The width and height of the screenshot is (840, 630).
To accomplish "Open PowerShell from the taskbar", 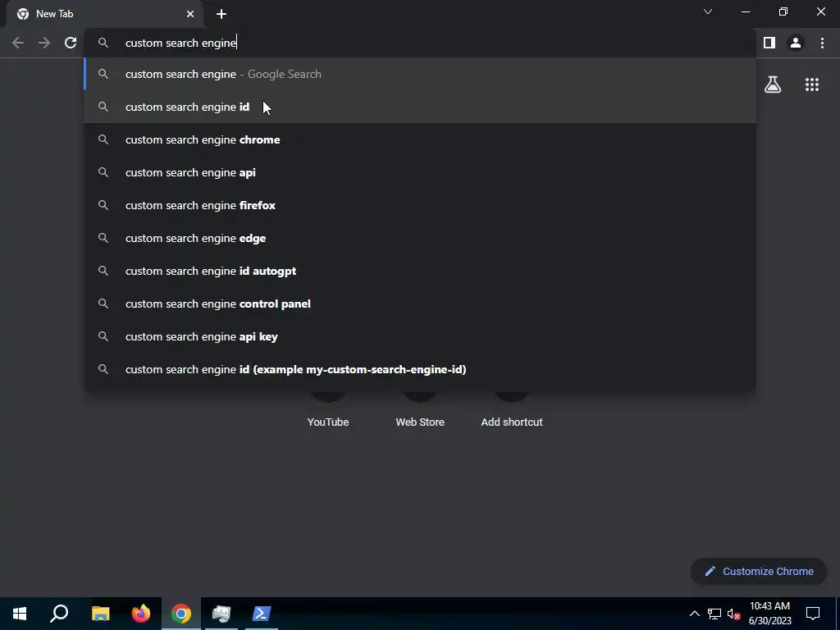I will tap(262, 614).
